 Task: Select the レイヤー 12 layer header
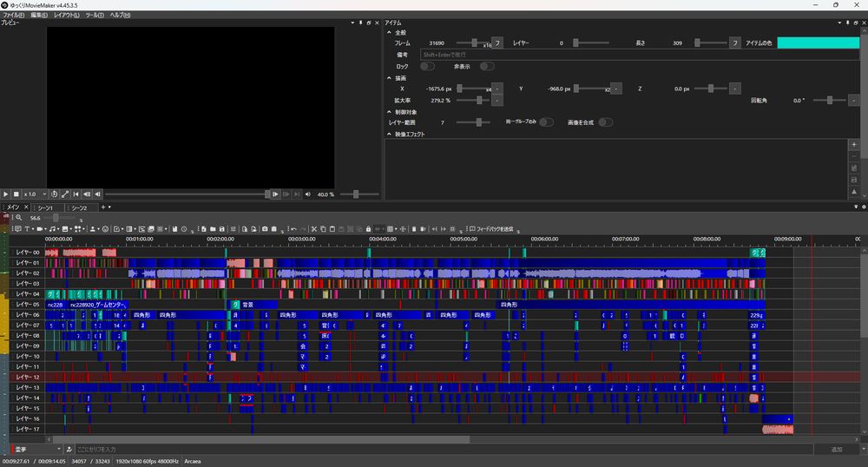(27, 377)
